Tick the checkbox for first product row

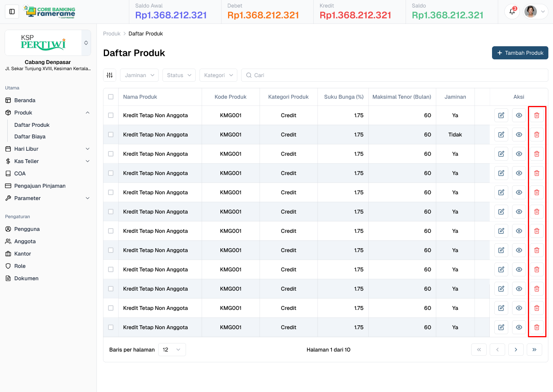pos(111,115)
